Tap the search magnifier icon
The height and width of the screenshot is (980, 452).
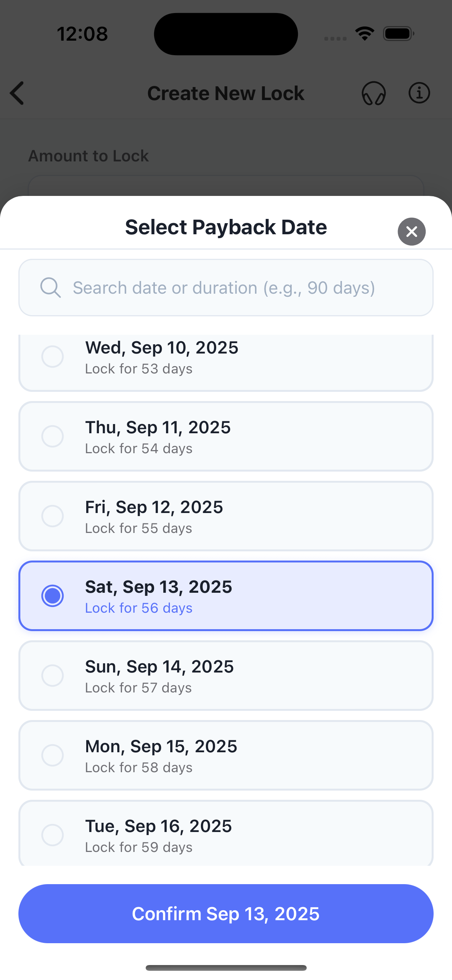point(51,288)
